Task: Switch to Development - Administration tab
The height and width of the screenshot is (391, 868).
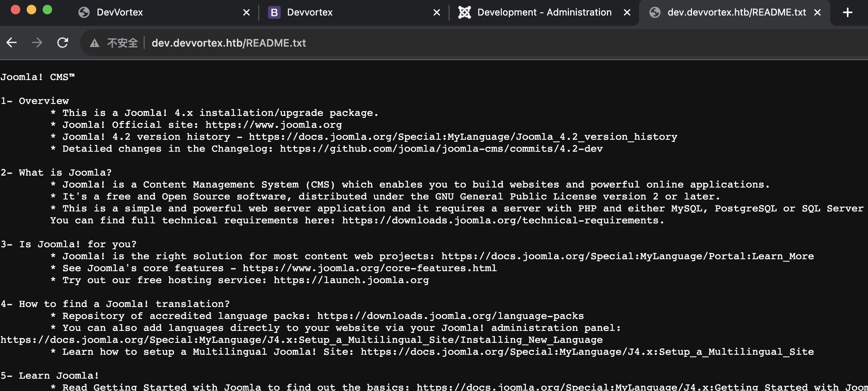Action: pos(544,12)
